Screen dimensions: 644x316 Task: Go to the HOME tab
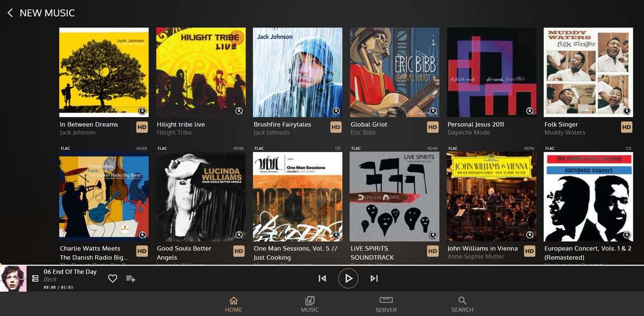pos(233,304)
